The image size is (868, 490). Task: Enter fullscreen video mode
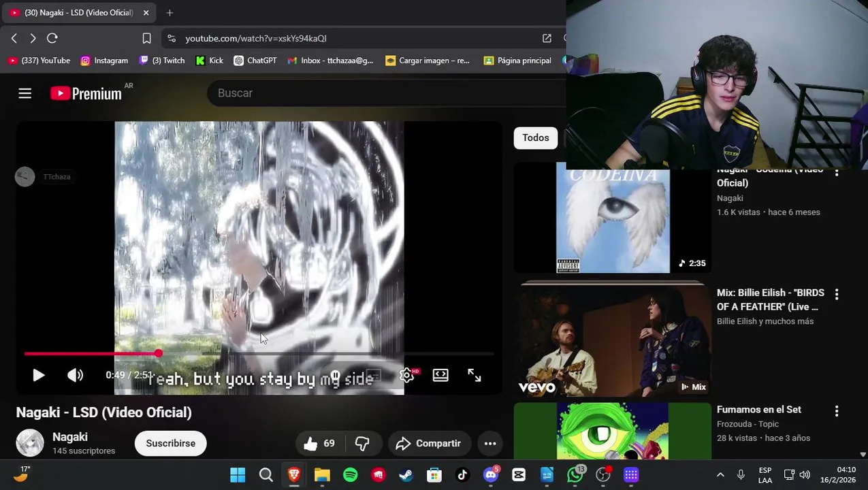(475, 375)
